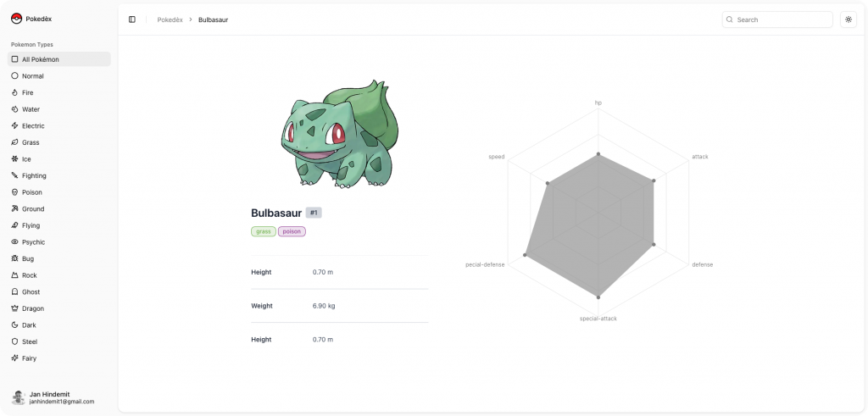
Task: Click the Bulbasaur artwork image
Action: tap(339, 134)
